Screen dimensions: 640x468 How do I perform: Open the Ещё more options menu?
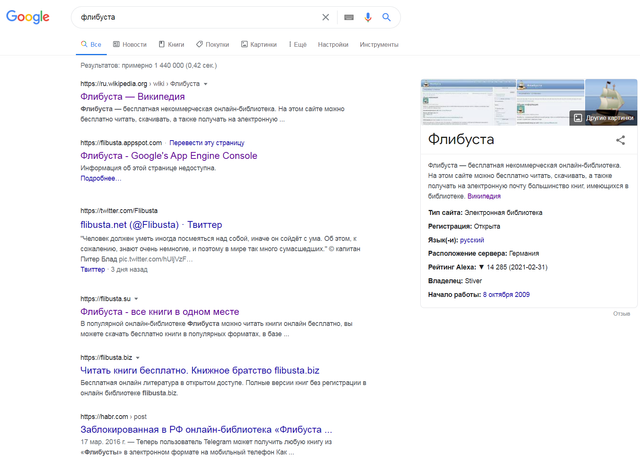pyautogui.click(x=296, y=45)
